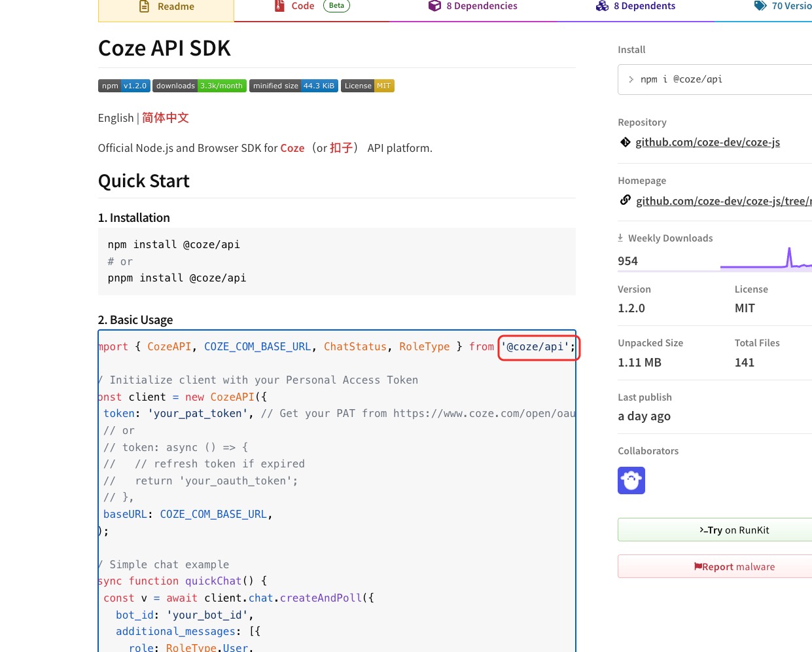Click the homepage chain link icon
The width and height of the screenshot is (812, 652).
click(626, 200)
